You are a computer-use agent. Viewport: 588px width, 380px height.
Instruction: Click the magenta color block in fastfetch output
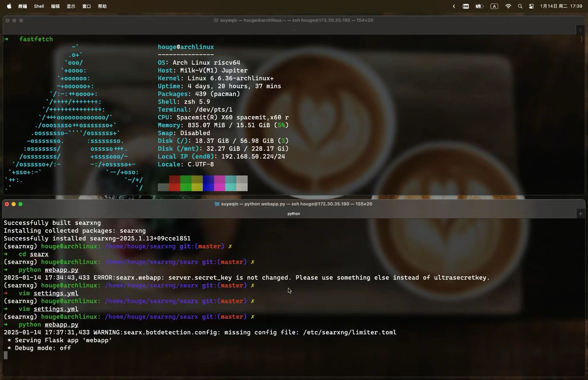point(220,183)
